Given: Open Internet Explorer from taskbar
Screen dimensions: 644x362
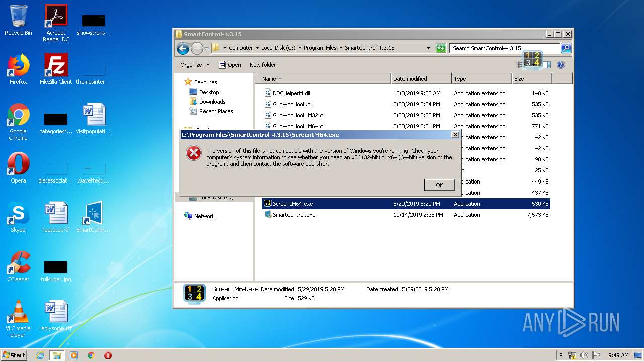Looking at the screenshot, I should pyautogui.click(x=40, y=355).
